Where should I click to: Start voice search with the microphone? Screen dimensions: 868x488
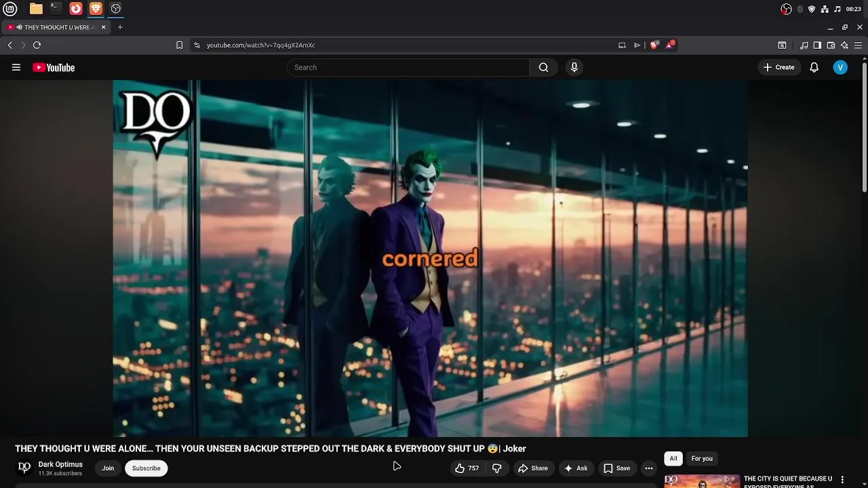[x=574, y=67]
